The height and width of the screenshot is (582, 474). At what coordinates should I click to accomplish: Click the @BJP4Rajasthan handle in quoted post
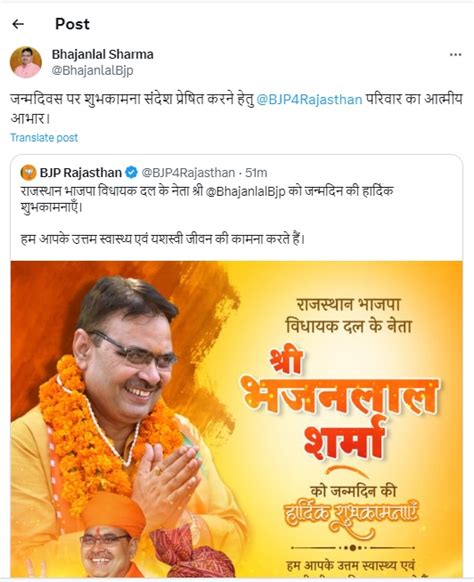point(188,173)
